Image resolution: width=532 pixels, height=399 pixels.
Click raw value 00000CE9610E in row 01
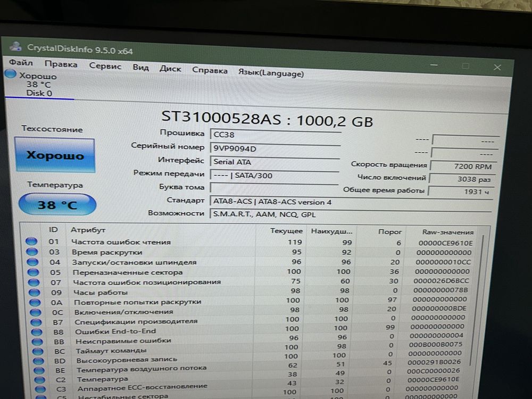pos(445,243)
